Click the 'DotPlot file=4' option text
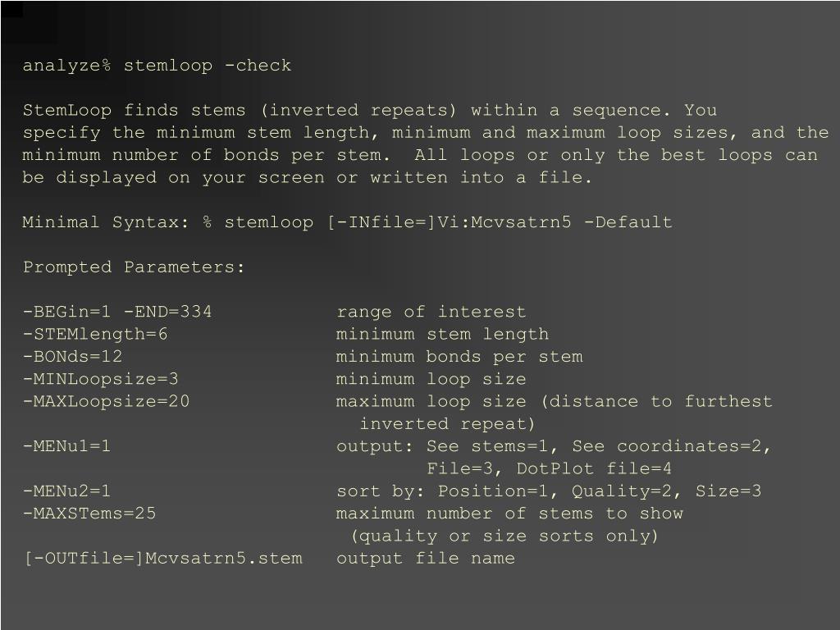The image size is (840, 630). coord(594,468)
